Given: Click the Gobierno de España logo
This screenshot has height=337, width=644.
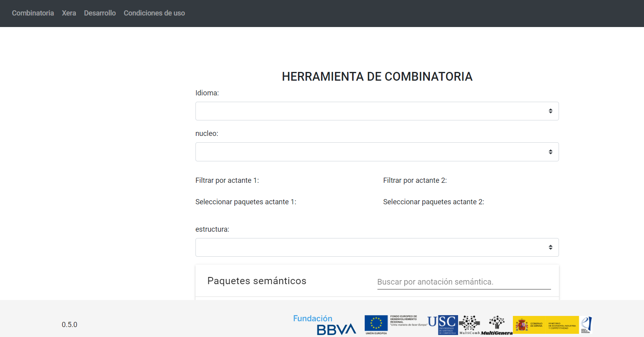Looking at the screenshot, I should pos(529,325).
